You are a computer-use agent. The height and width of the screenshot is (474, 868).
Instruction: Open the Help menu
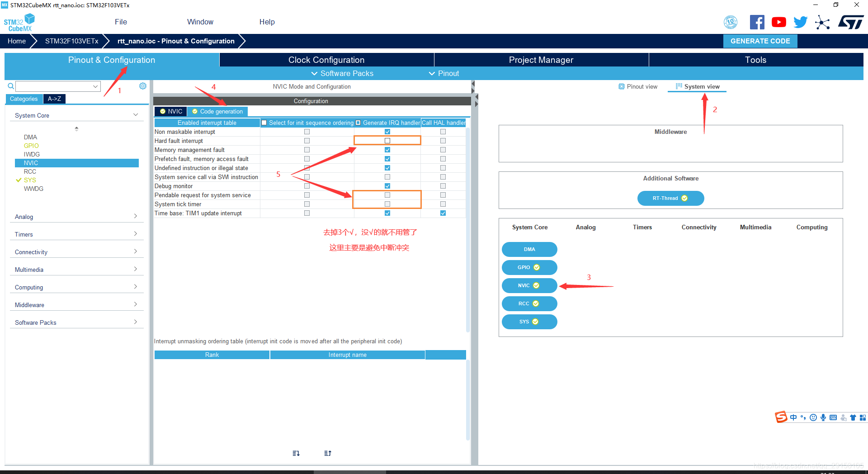tap(267, 22)
